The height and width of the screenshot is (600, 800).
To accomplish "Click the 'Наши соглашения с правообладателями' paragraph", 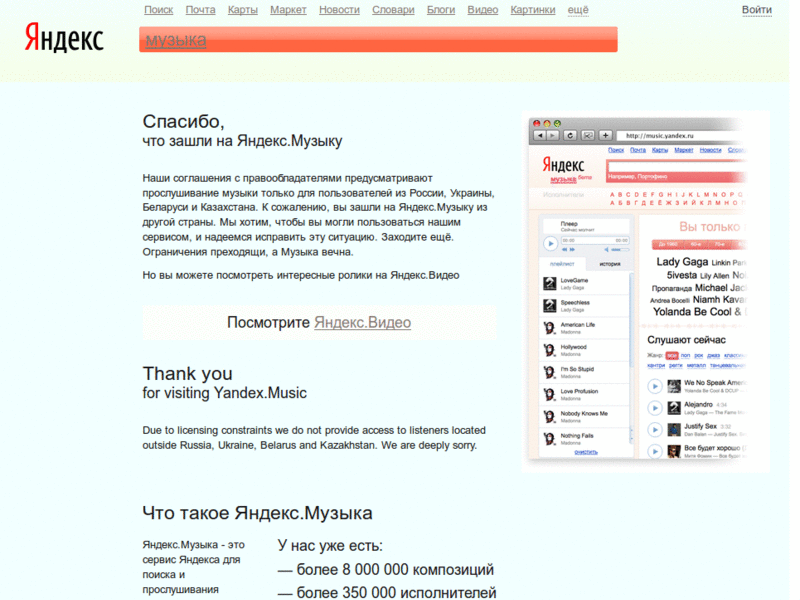I will 318,215.
